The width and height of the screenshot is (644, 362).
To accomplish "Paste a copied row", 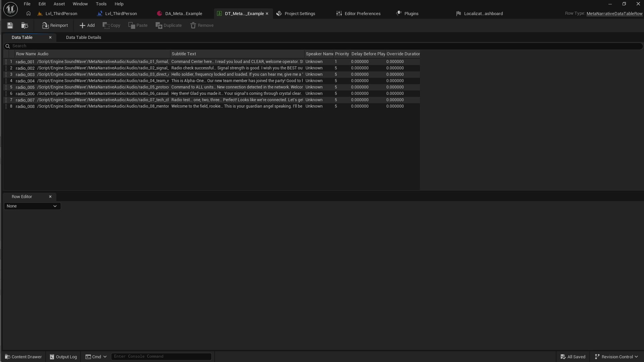I will pyautogui.click(x=138, y=25).
